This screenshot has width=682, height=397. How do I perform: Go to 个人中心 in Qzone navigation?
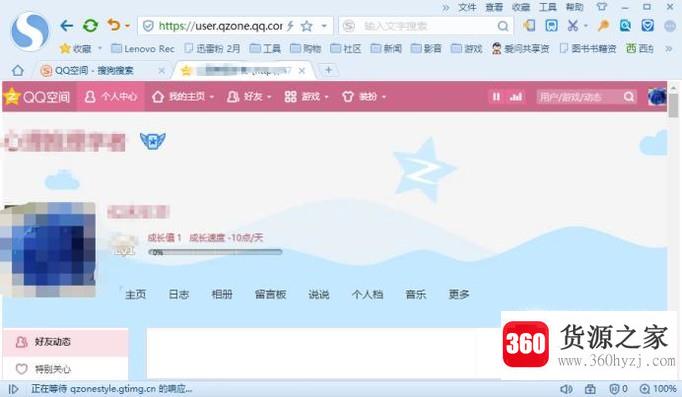(110, 97)
